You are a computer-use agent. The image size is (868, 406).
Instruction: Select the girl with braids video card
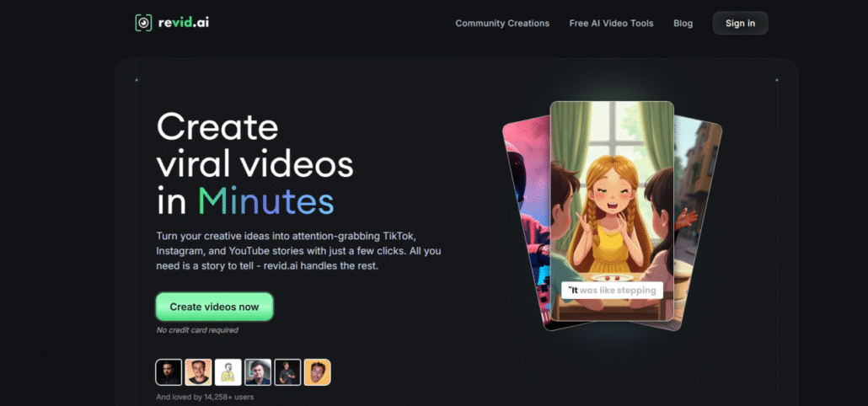pyautogui.click(x=612, y=211)
